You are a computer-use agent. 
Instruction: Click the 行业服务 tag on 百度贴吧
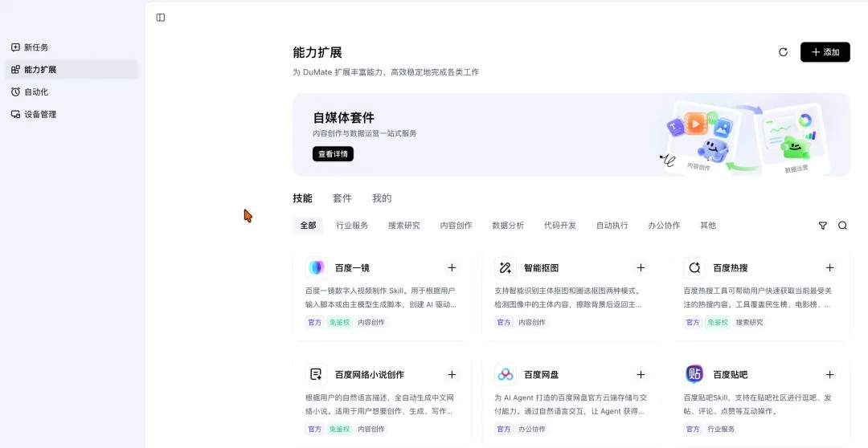click(721, 429)
